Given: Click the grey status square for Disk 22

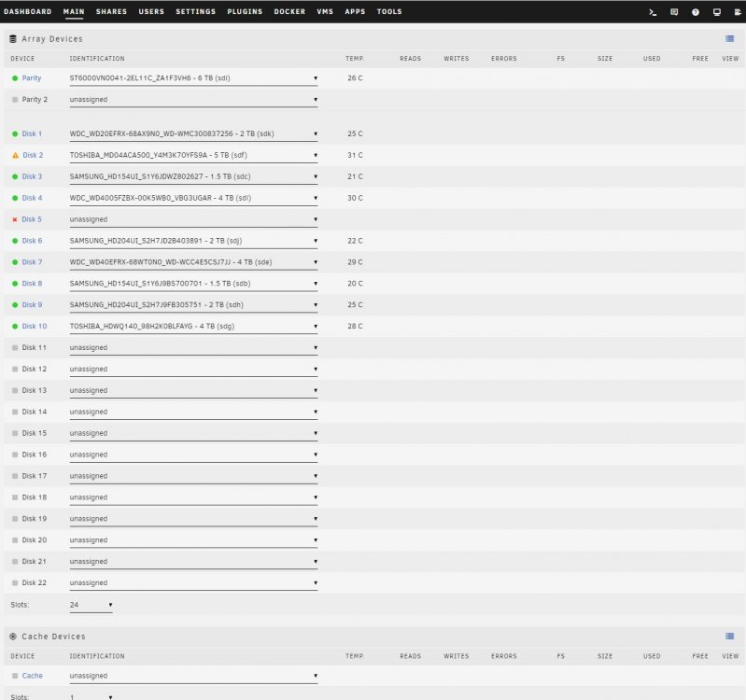Looking at the screenshot, I should point(15,583).
